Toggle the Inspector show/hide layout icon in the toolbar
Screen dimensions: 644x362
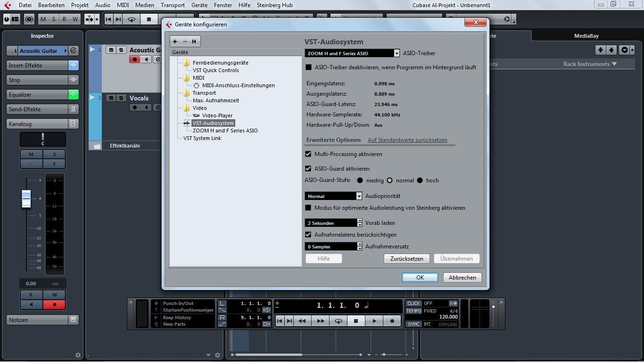click(16, 19)
